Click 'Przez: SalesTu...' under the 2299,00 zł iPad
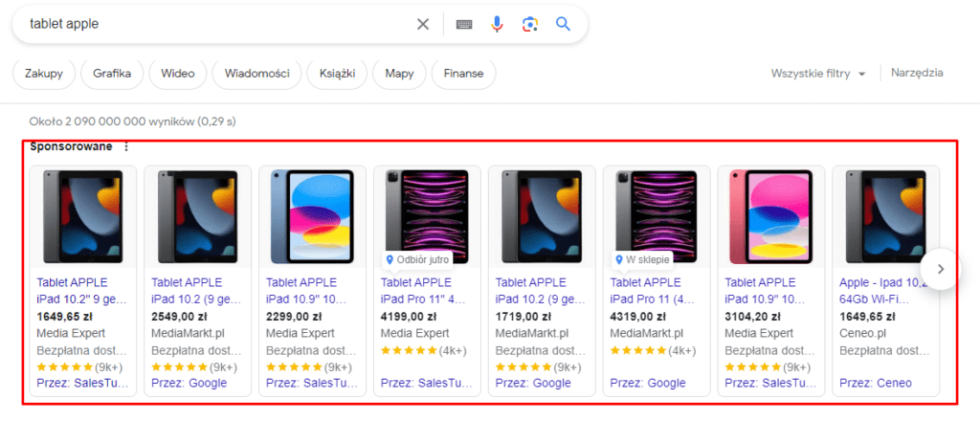 click(x=311, y=383)
